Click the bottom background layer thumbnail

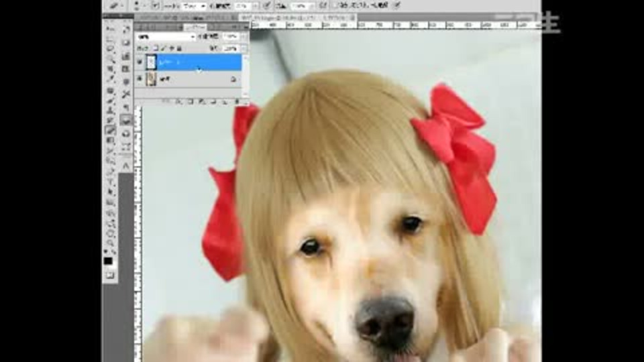click(x=151, y=78)
